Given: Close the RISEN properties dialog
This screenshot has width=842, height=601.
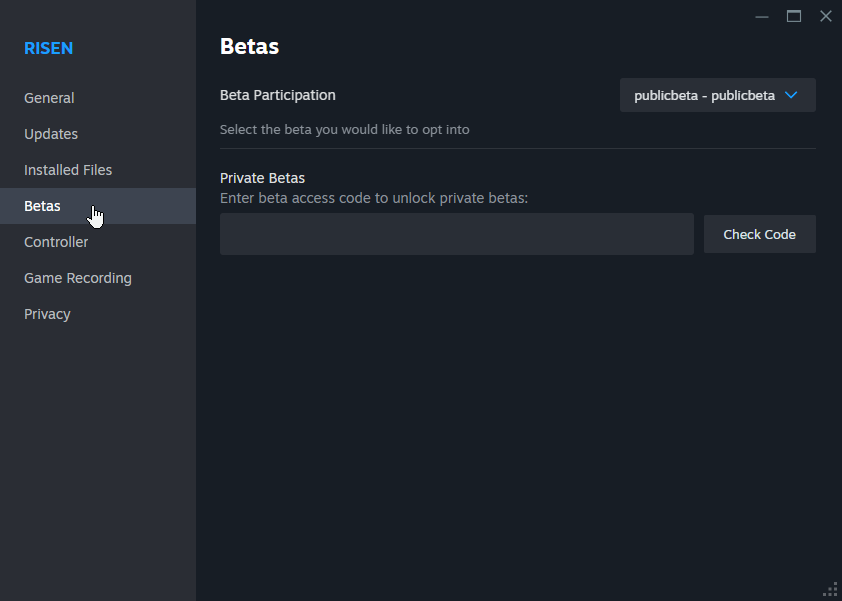Looking at the screenshot, I should point(826,16).
